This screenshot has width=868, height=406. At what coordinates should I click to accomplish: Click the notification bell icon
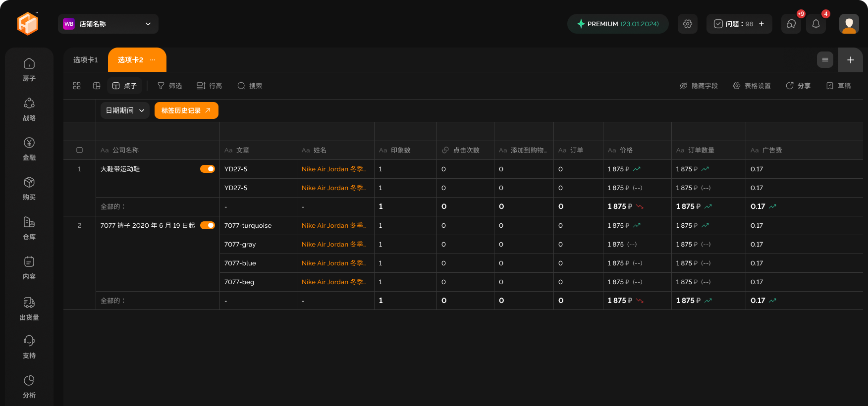(x=815, y=24)
